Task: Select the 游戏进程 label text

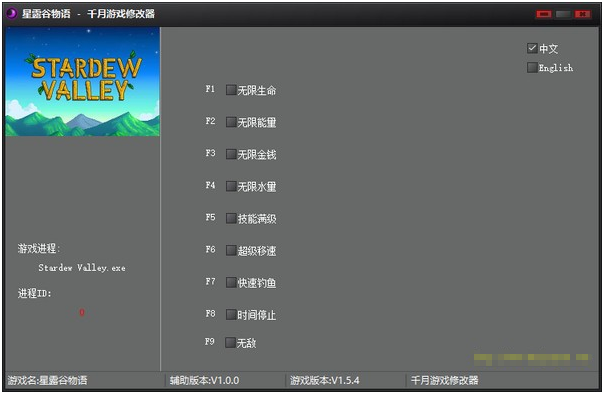Action: (39, 248)
